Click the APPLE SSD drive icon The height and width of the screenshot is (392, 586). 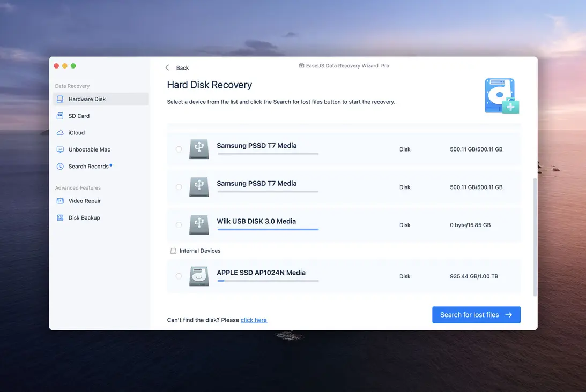[199, 276]
